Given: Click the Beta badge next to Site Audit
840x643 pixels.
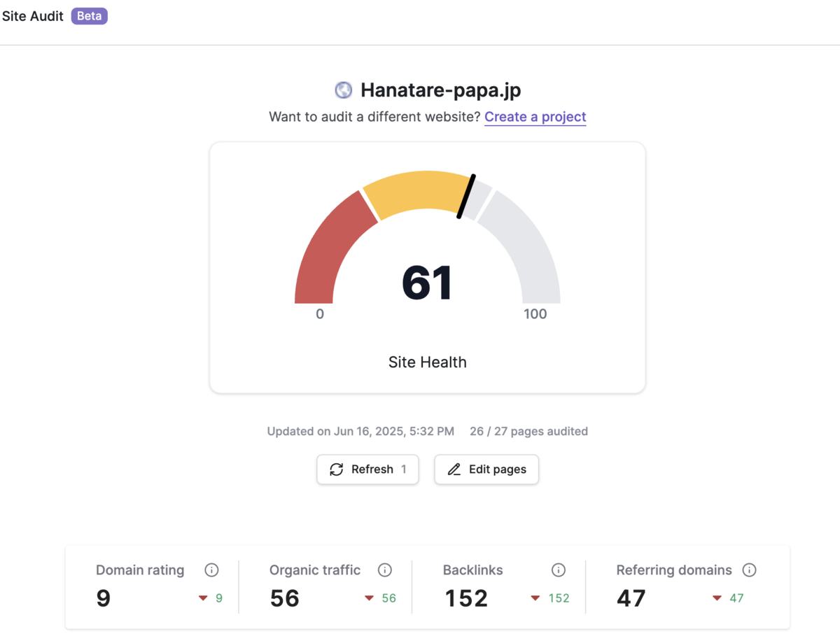Looking at the screenshot, I should 89,16.
